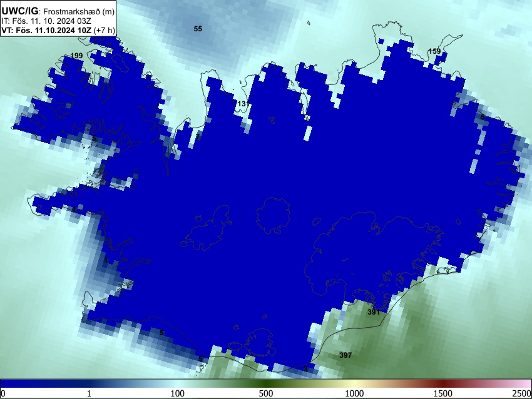Click the VT: Fös. 11.10.2024 10Z line

(46, 30)
